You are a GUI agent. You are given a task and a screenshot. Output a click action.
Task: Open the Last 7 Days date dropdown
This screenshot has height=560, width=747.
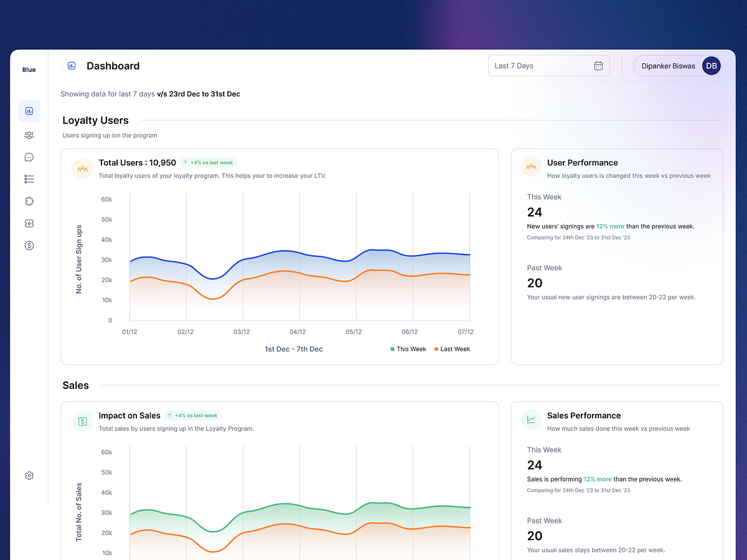[549, 65]
